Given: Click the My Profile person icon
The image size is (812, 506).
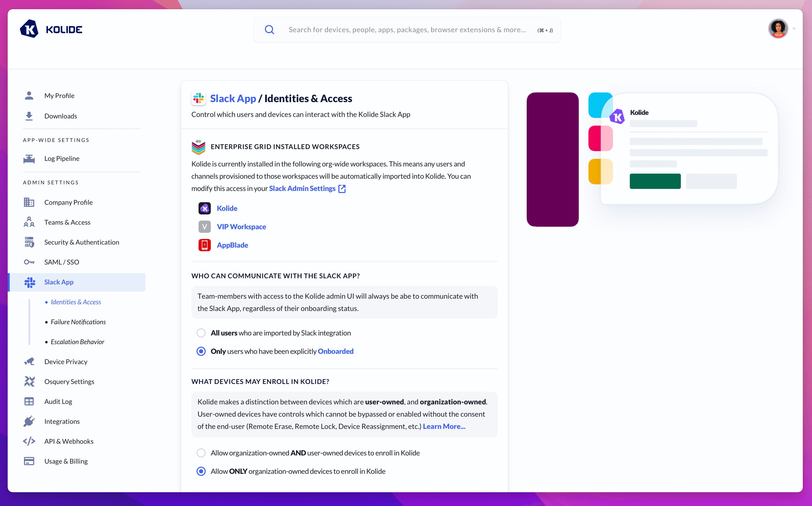Looking at the screenshot, I should [x=29, y=96].
